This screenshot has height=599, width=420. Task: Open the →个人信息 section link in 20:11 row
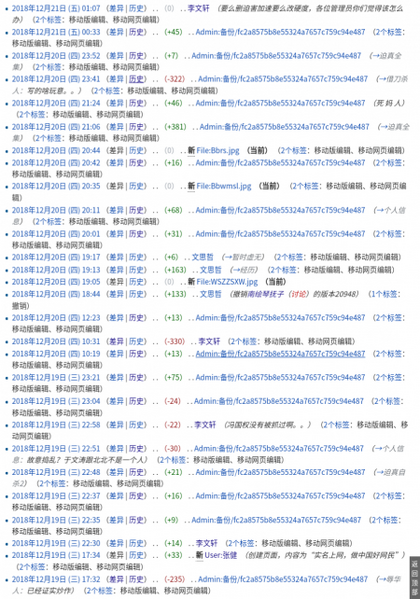391,210
